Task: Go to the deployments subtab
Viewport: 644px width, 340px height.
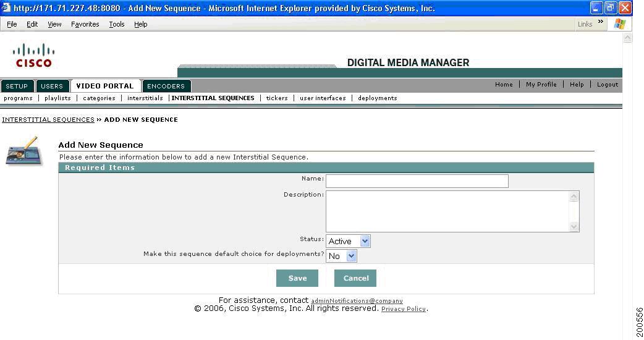Action: 378,98
